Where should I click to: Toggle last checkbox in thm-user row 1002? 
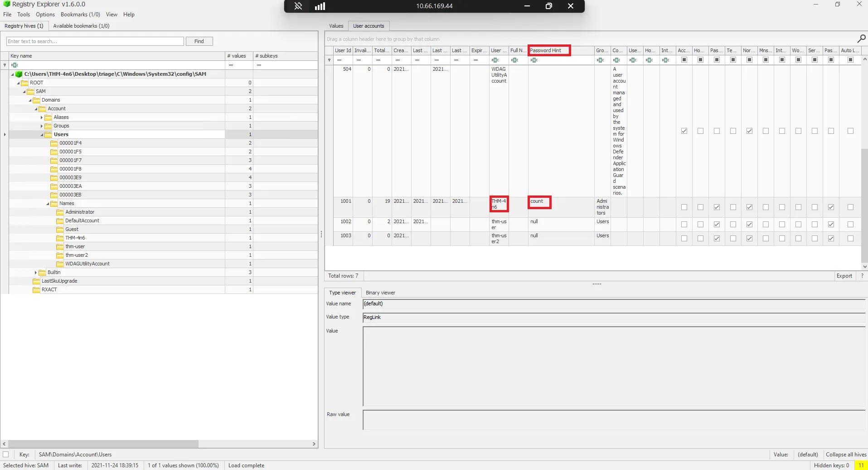(850, 225)
